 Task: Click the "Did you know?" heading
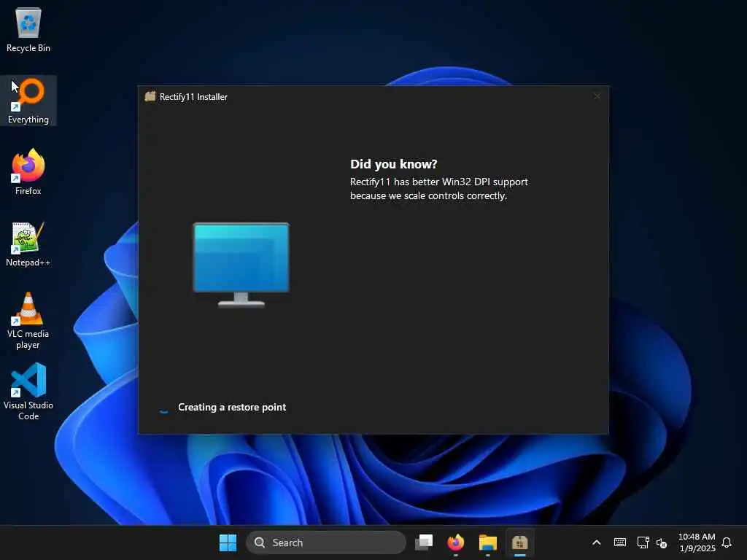(393, 164)
